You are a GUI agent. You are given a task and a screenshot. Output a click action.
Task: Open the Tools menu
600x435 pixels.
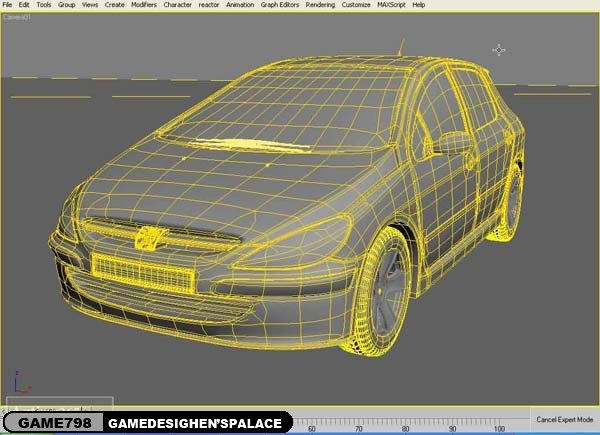pyautogui.click(x=44, y=5)
